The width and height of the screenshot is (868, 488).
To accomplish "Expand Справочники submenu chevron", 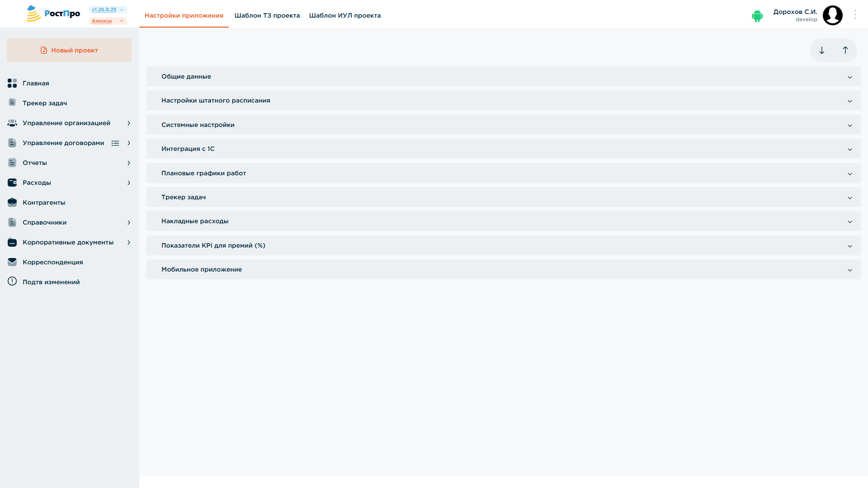I will [129, 222].
